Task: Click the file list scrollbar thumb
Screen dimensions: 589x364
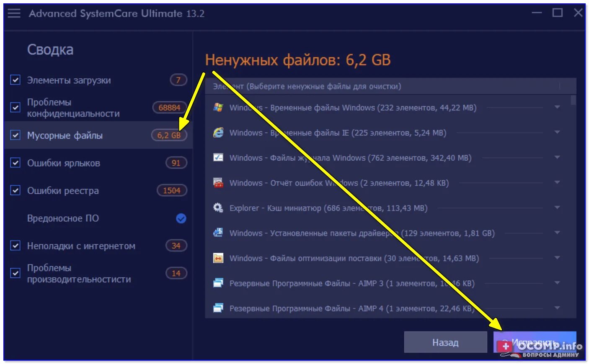Action: click(573, 100)
